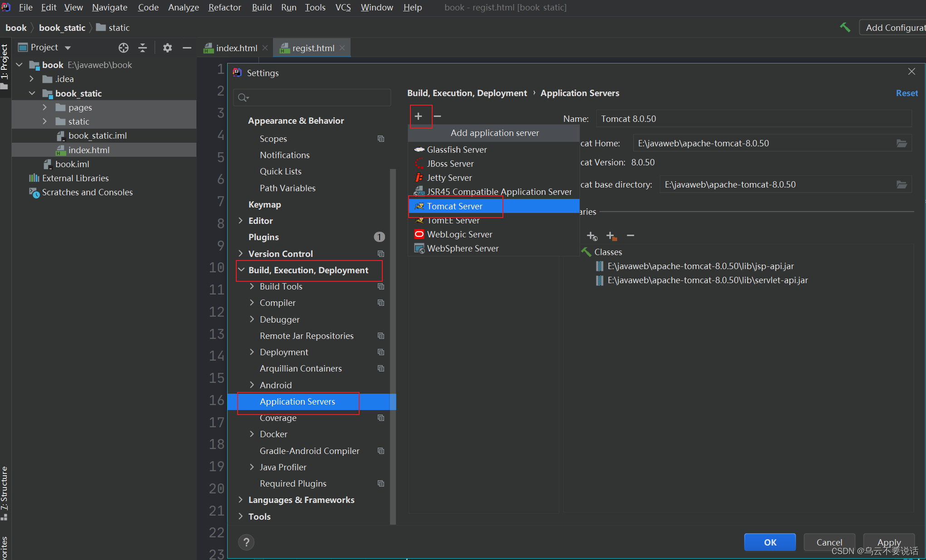The height and width of the screenshot is (560, 926).
Task: Select Jetty Server entry
Action: click(x=494, y=178)
